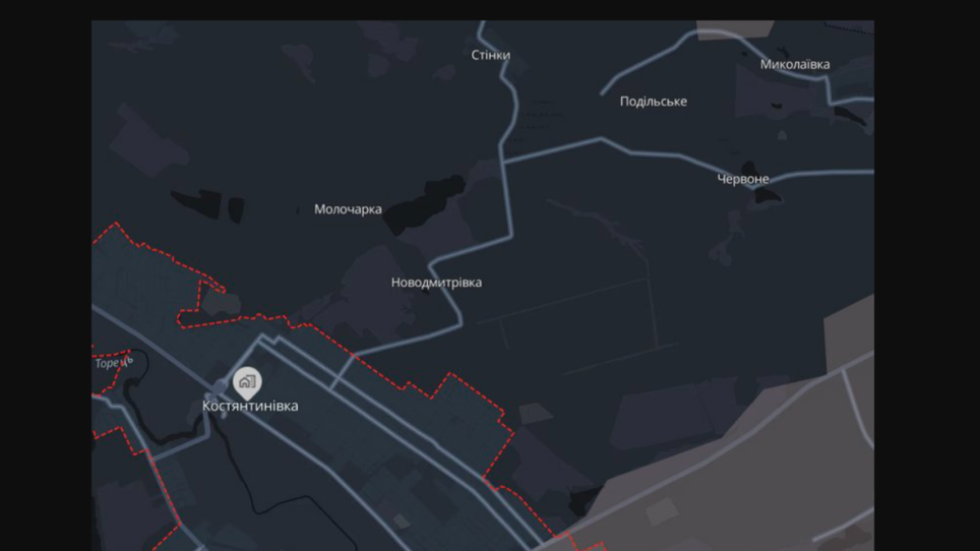Click the Стінки village label

(491, 55)
